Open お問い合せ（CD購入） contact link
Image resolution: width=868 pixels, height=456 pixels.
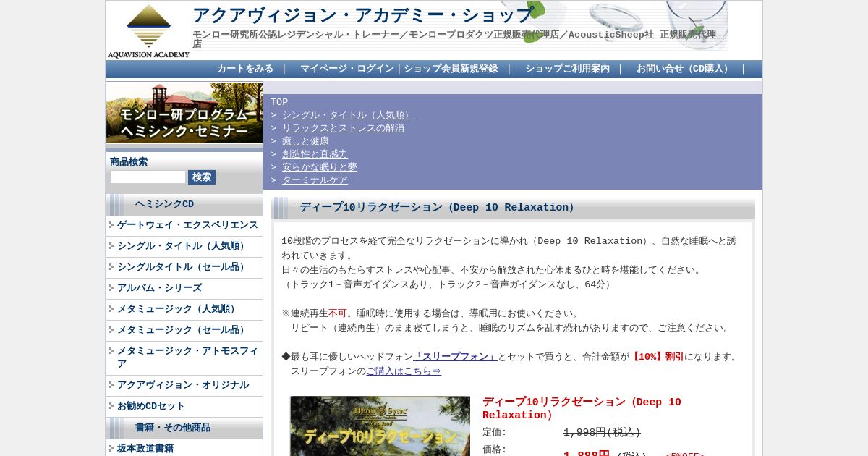(x=684, y=69)
